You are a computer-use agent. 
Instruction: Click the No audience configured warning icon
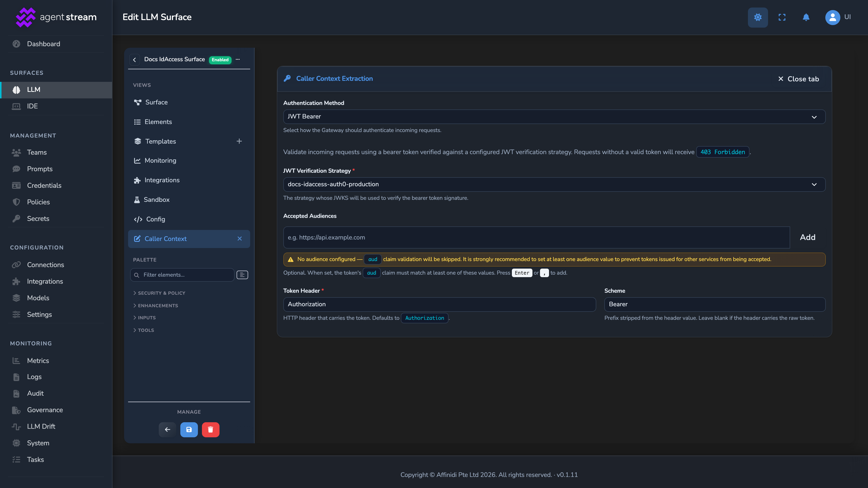pos(290,259)
